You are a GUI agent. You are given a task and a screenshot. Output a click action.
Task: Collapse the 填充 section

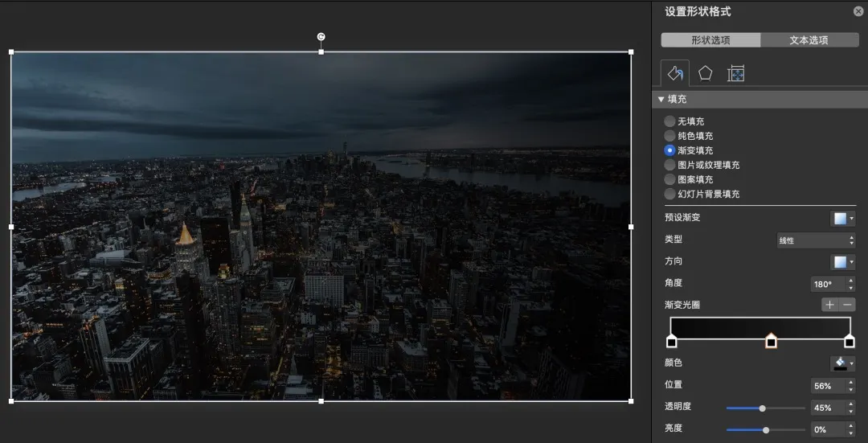pos(661,100)
